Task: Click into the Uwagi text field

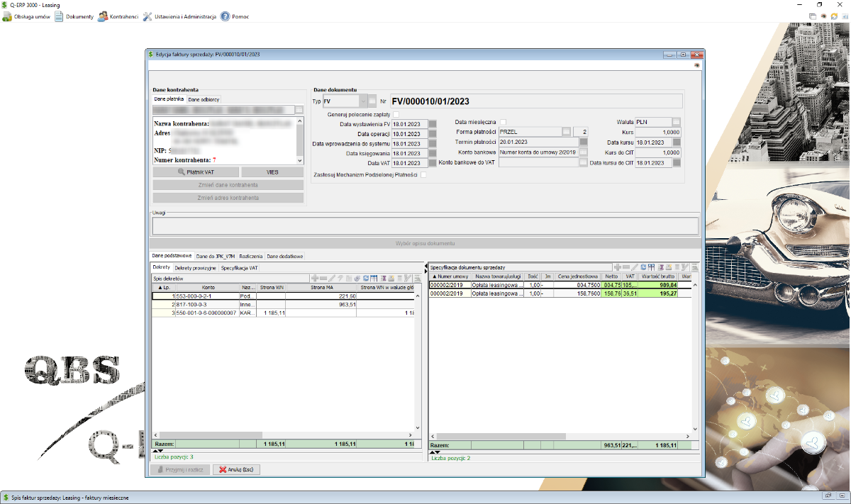Action: (x=425, y=225)
